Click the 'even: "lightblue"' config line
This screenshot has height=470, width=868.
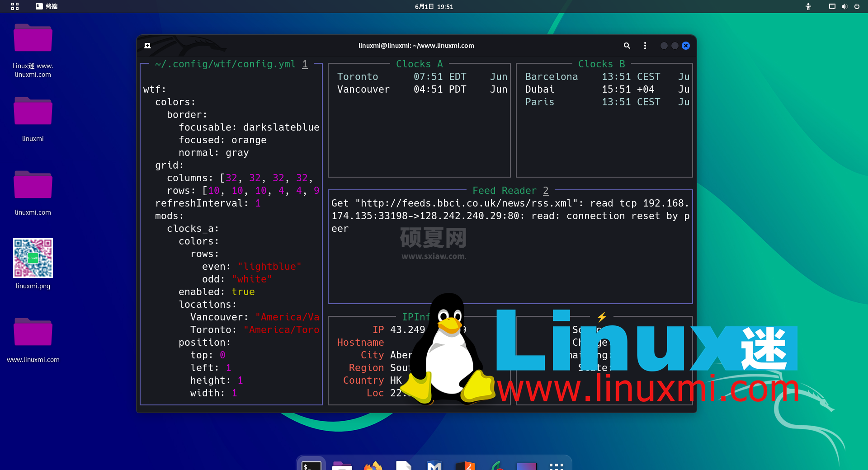tap(252, 267)
